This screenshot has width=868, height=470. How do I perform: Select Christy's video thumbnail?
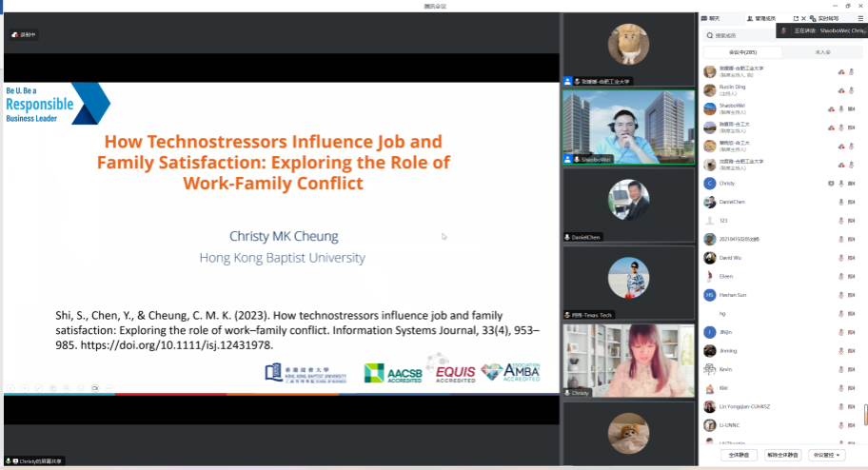(x=629, y=359)
